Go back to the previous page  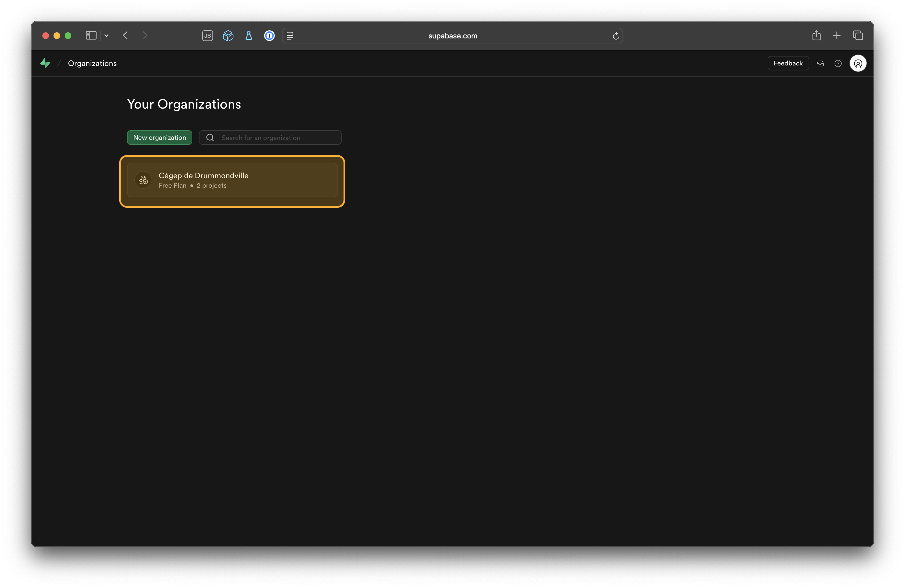pos(125,36)
